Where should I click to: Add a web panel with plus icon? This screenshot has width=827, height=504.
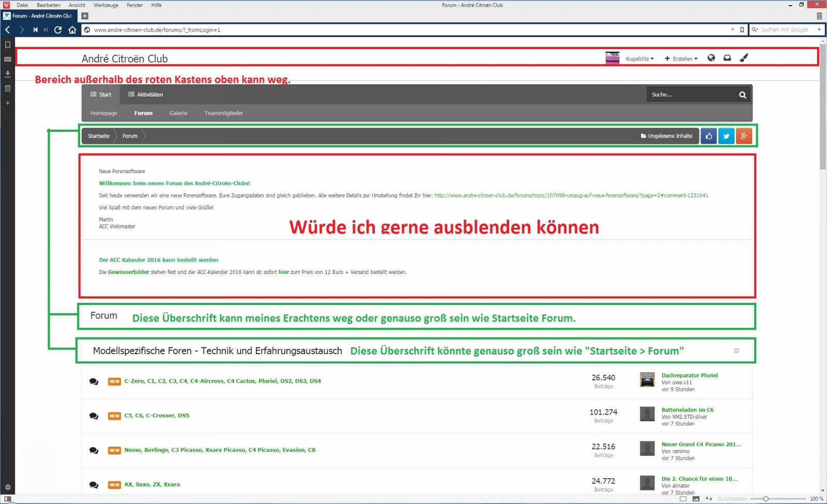(8, 103)
